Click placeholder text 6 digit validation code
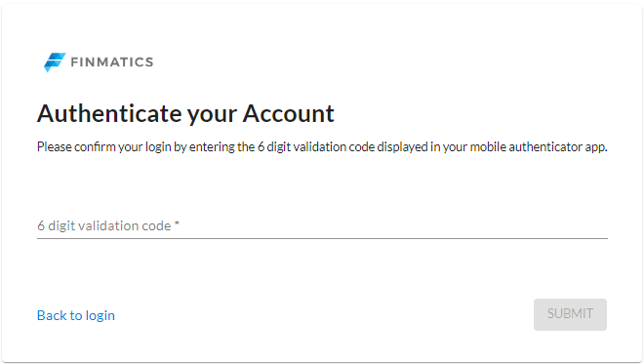This screenshot has height=364, width=644. [x=103, y=225]
